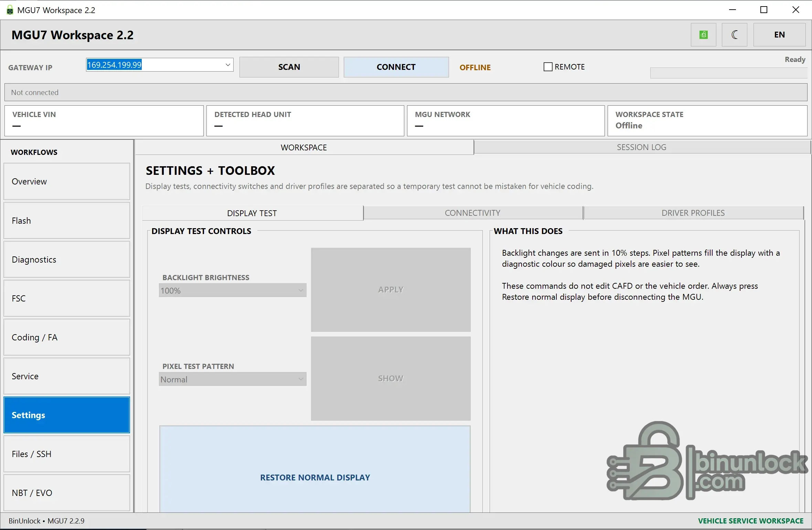Click the OFFLINE status label
Image resolution: width=812 pixels, height=530 pixels.
point(475,67)
